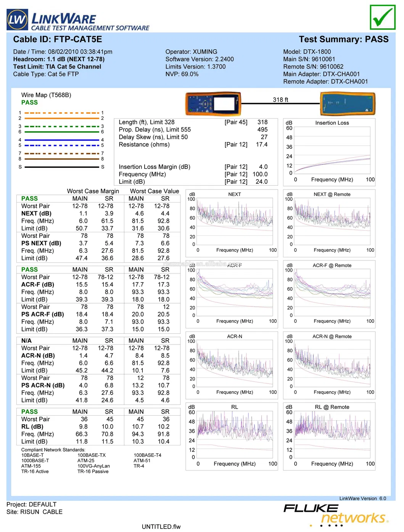Open the Insertion Loss graph
404x532 pixels.
pyautogui.click(x=332, y=151)
